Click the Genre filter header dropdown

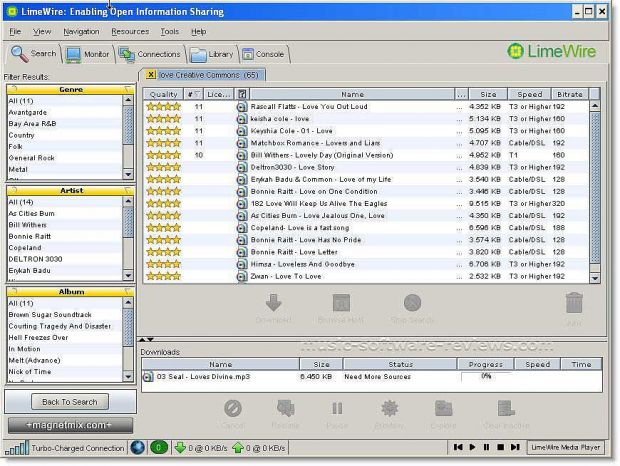(128, 89)
